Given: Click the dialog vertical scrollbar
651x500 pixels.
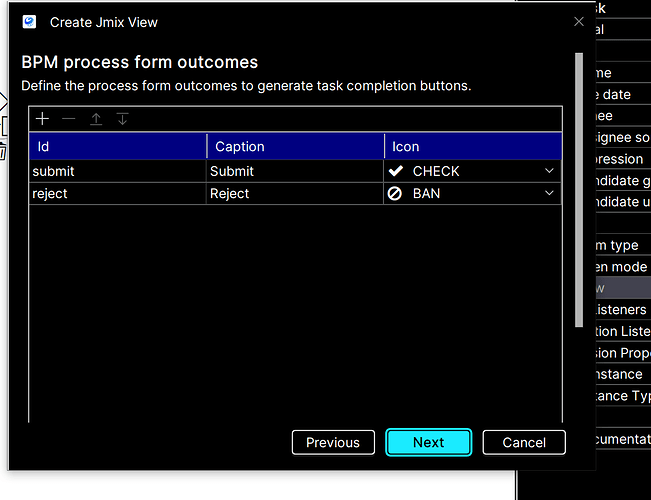Looking at the screenshot, I should (x=579, y=190).
